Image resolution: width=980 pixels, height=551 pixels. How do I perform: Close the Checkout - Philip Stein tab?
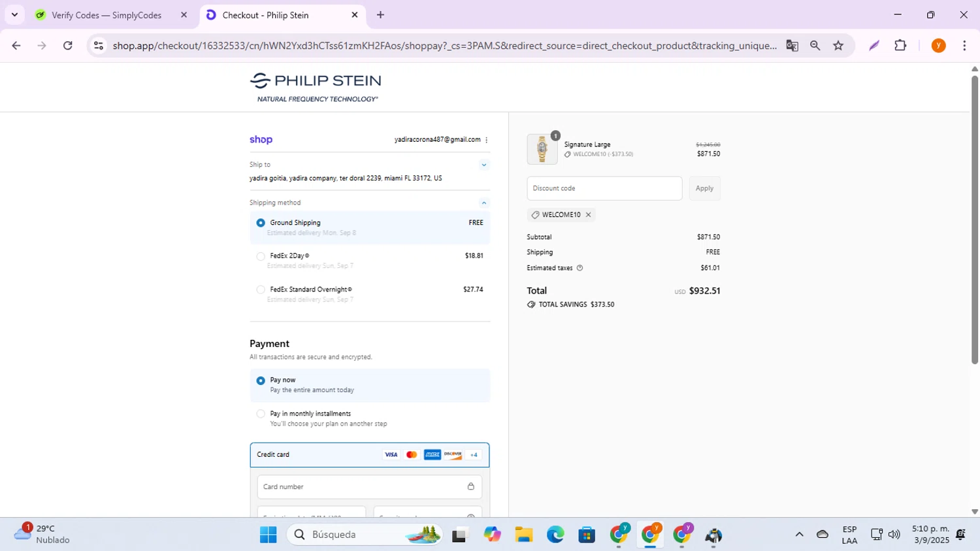click(x=355, y=15)
